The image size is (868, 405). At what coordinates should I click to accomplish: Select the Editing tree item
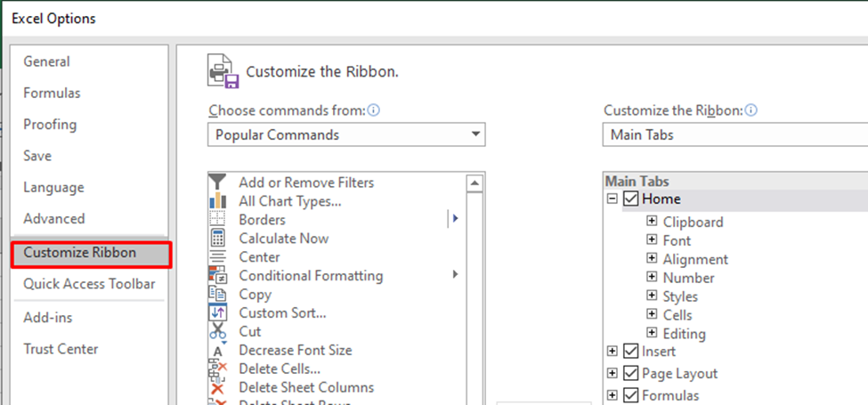(685, 334)
